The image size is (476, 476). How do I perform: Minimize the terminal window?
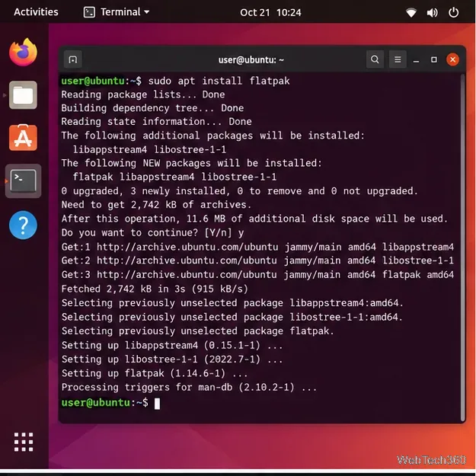tap(416, 60)
